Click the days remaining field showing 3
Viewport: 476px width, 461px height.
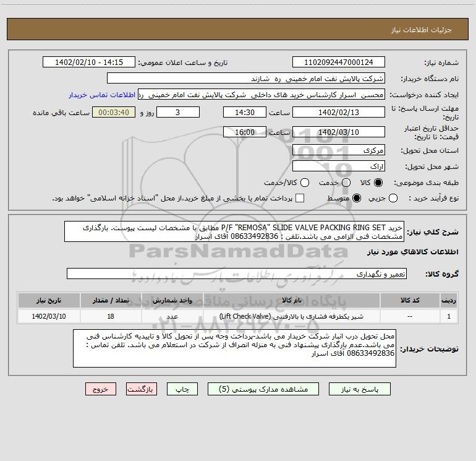tap(178, 113)
